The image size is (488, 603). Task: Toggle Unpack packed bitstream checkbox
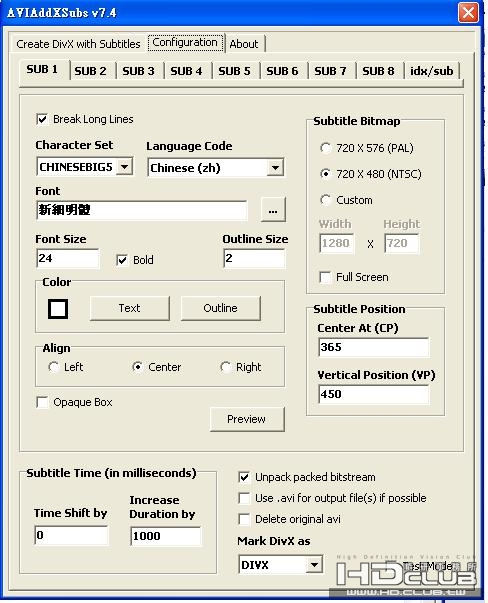pos(244,477)
